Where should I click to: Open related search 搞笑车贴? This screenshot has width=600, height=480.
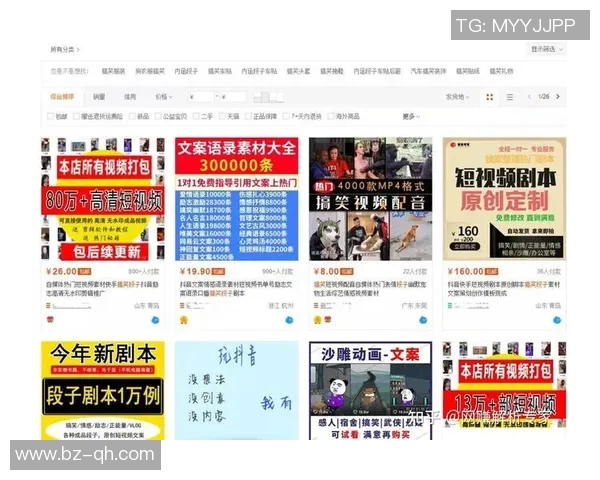(220, 71)
